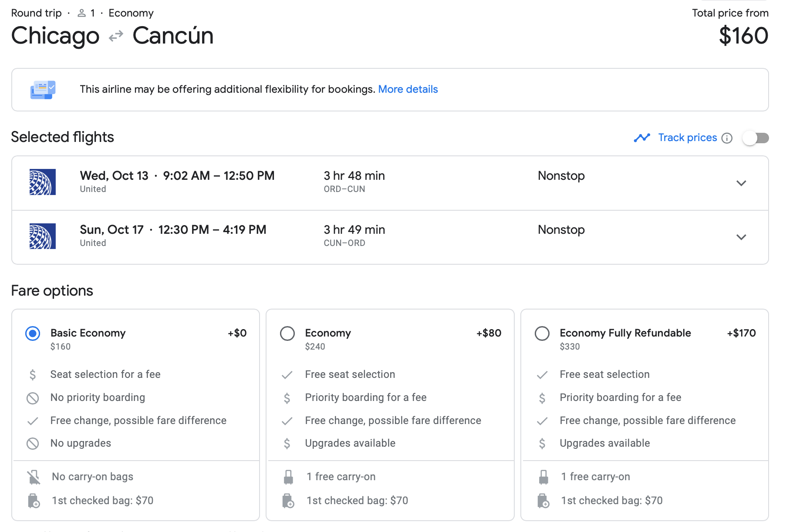803x532 pixels.
Task: Click checked bag icon in Economy Fully Refundable
Action: [x=543, y=501]
